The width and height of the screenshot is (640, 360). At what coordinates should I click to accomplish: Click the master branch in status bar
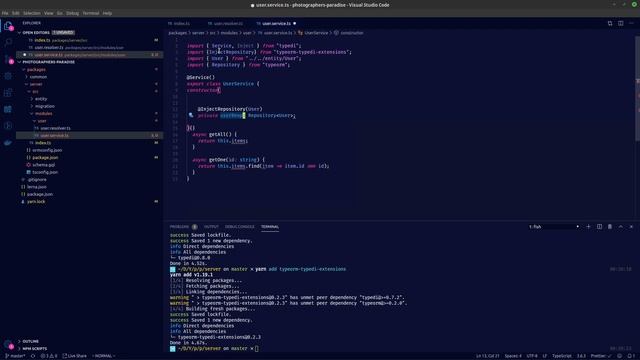coord(16,356)
